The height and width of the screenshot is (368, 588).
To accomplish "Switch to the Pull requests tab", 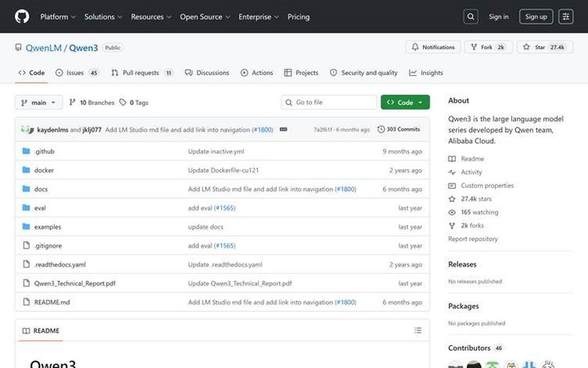I will [x=142, y=73].
